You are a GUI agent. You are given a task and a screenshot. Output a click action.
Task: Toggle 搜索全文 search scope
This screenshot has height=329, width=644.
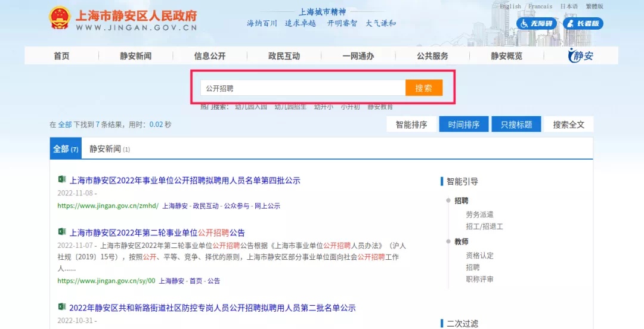pos(569,125)
